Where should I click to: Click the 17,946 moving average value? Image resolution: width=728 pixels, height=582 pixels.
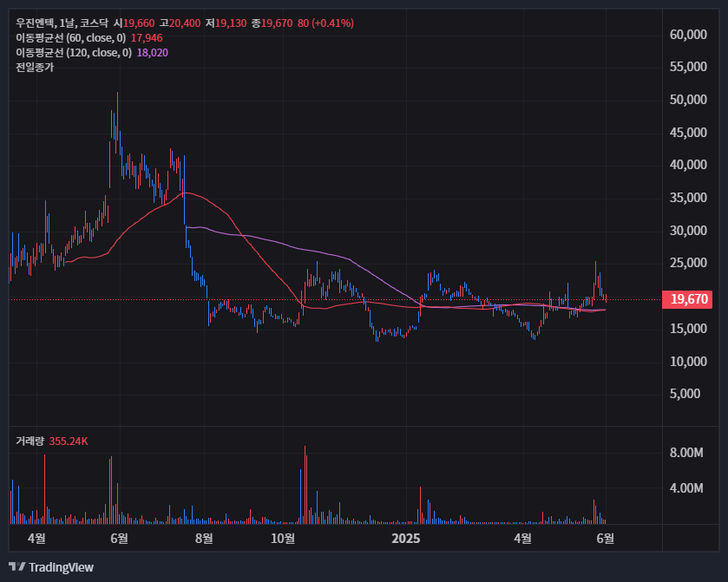coord(147,38)
